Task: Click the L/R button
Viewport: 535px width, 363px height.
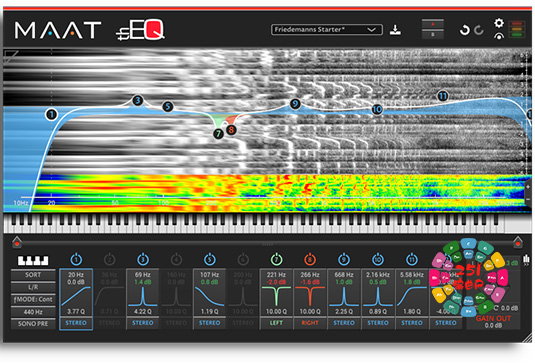Action: (x=33, y=287)
